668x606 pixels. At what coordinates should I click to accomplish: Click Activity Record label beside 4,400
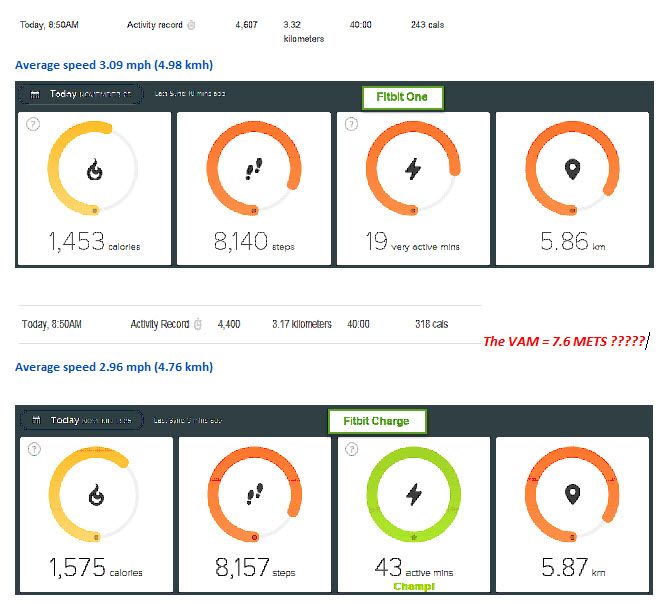(x=160, y=324)
